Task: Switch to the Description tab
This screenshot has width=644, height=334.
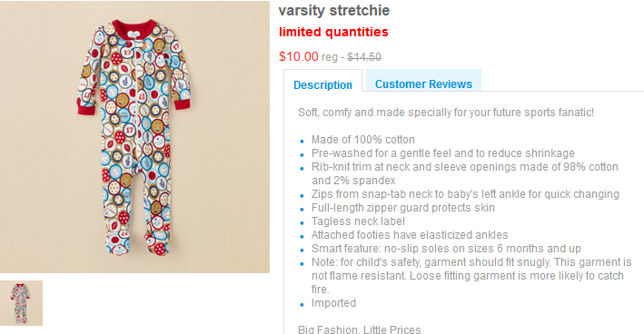Action: [322, 85]
